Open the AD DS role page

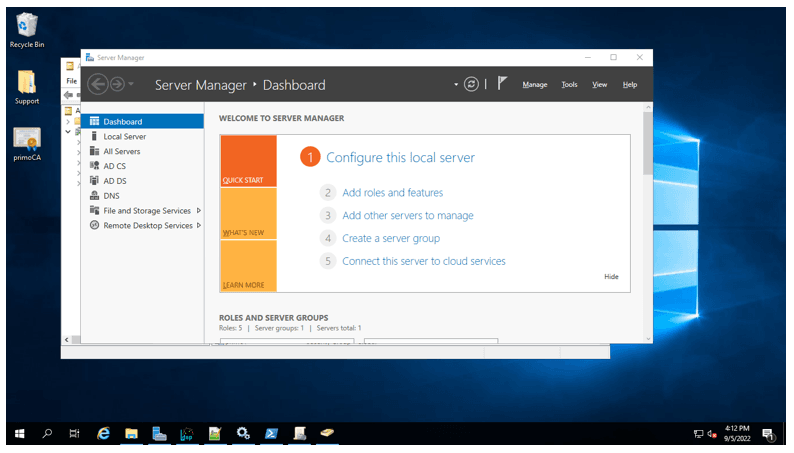click(x=114, y=181)
